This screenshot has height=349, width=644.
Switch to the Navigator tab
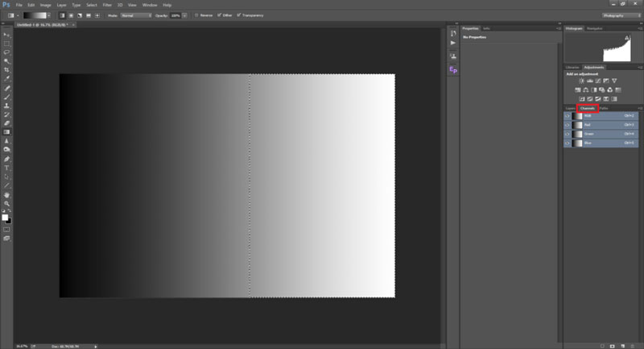pyautogui.click(x=594, y=27)
